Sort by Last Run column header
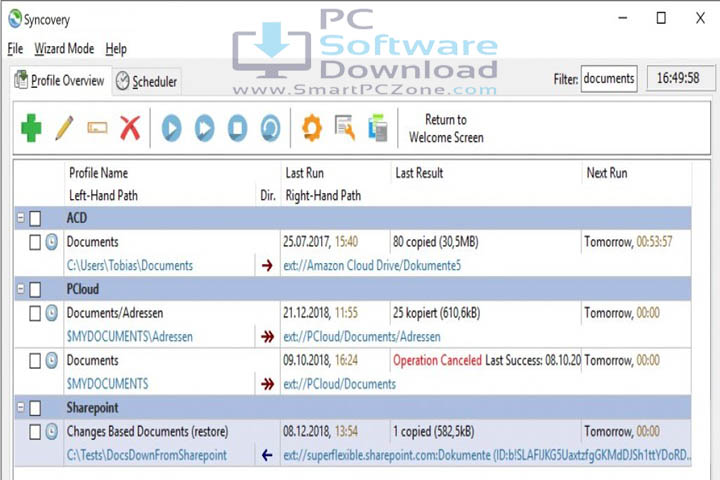Screen dimensions: 720x480 coord(304,173)
